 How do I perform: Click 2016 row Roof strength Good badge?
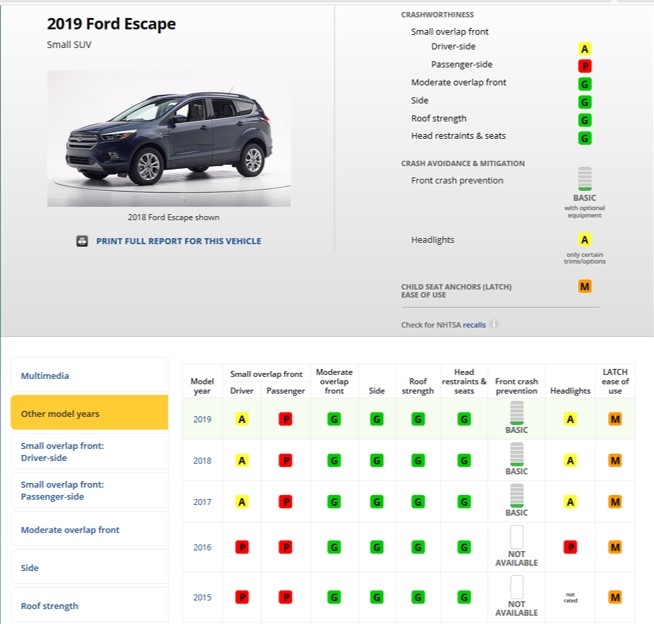418,547
